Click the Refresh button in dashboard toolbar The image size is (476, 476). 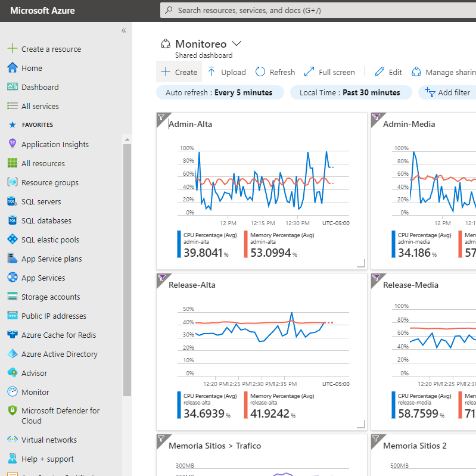tap(275, 72)
